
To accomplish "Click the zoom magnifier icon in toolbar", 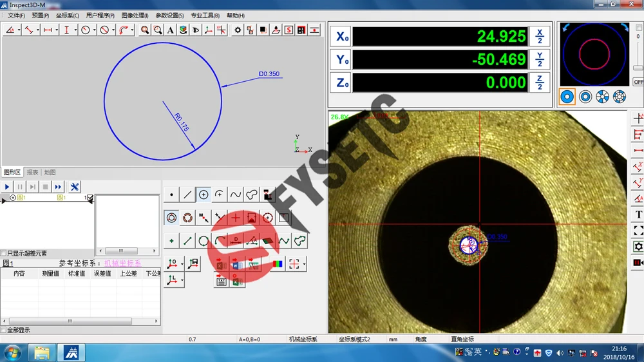I will click(x=146, y=30).
